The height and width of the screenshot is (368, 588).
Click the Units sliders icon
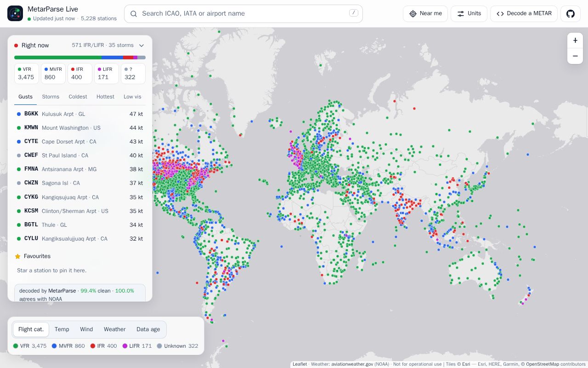point(461,14)
